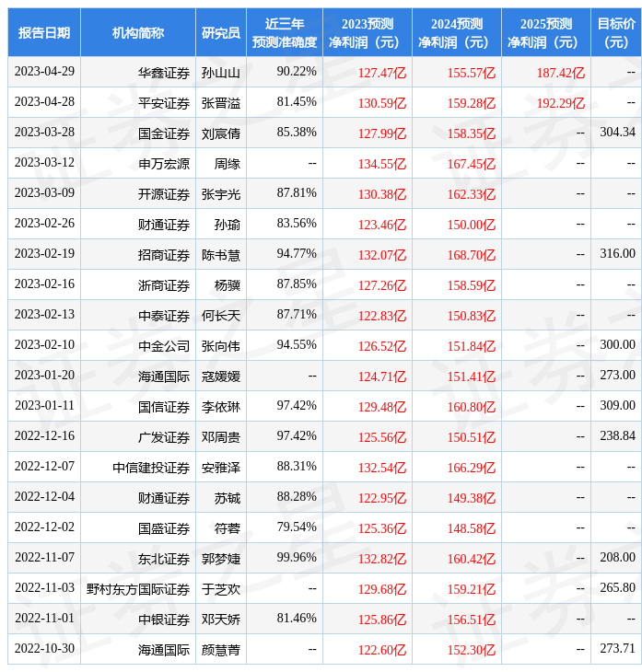Select the date cell 2023-02-13
The height and width of the screenshot is (672, 642).
44,315
